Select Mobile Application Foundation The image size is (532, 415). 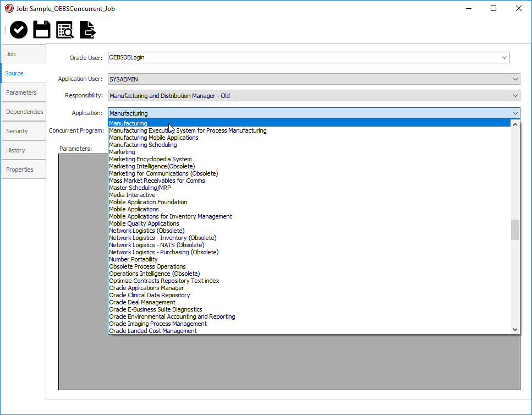[x=309, y=202]
